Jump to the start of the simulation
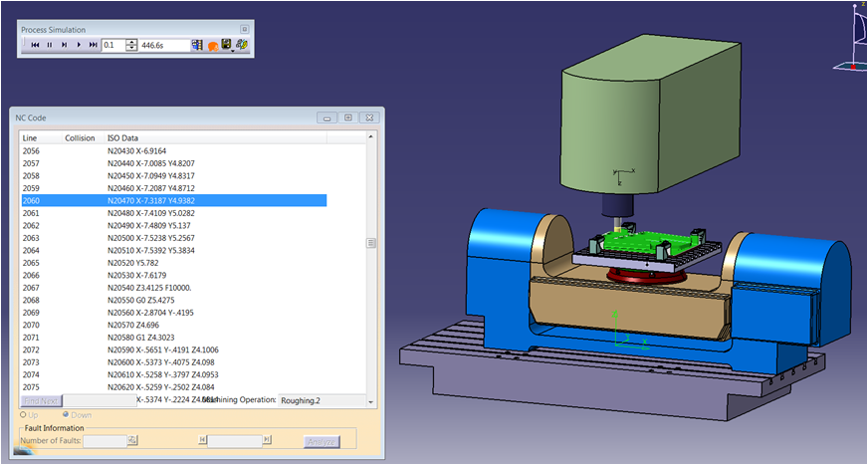868x465 pixels. (x=35, y=45)
